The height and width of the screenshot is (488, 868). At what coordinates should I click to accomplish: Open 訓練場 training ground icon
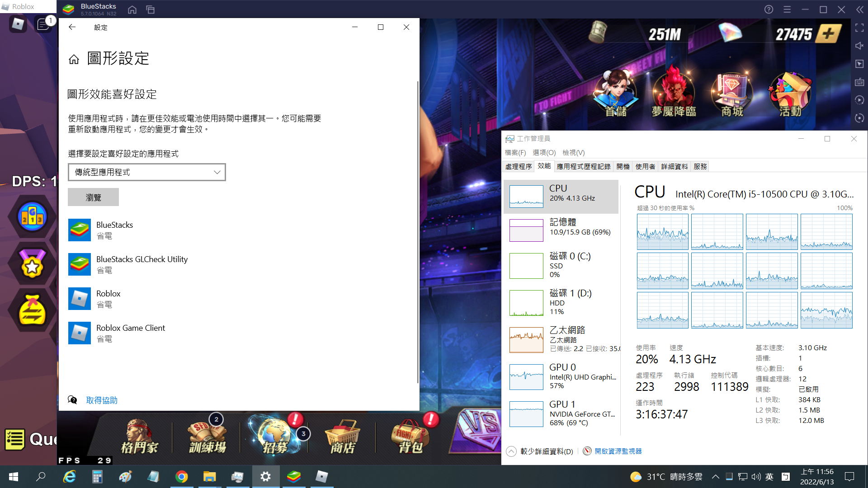tap(208, 436)
